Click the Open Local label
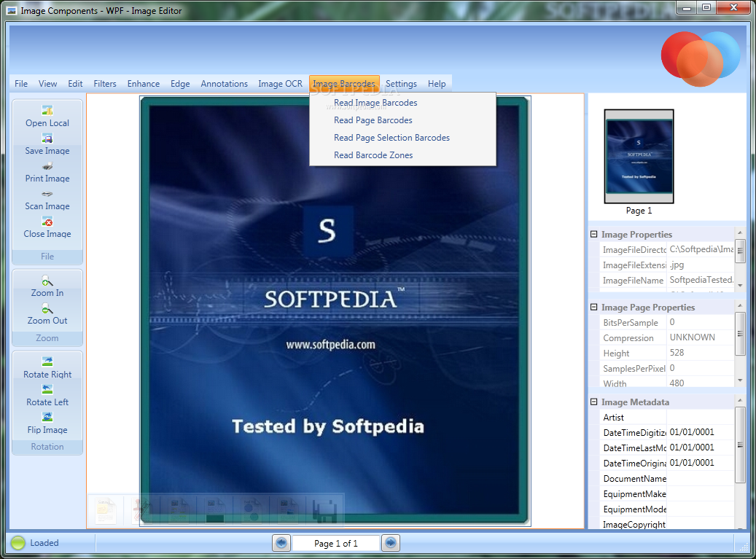The height and width of the screenshot is (559, 756). [47, 123]
